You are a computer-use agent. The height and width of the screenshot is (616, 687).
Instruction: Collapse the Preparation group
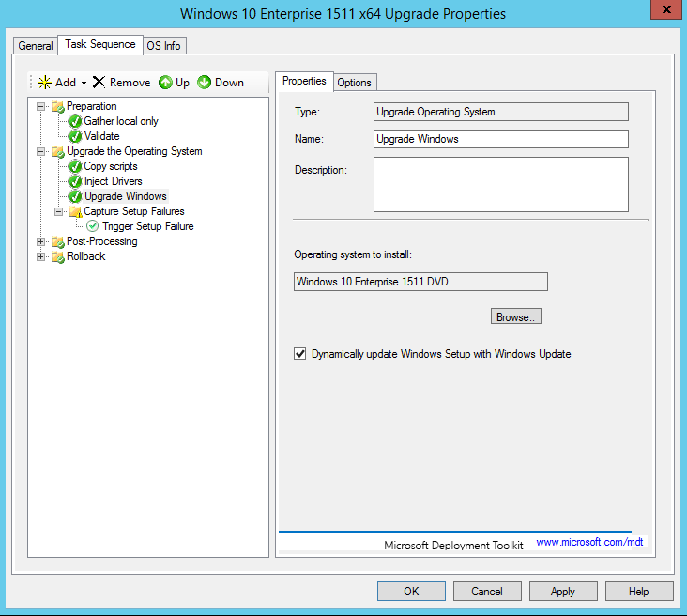pos(40,106)
